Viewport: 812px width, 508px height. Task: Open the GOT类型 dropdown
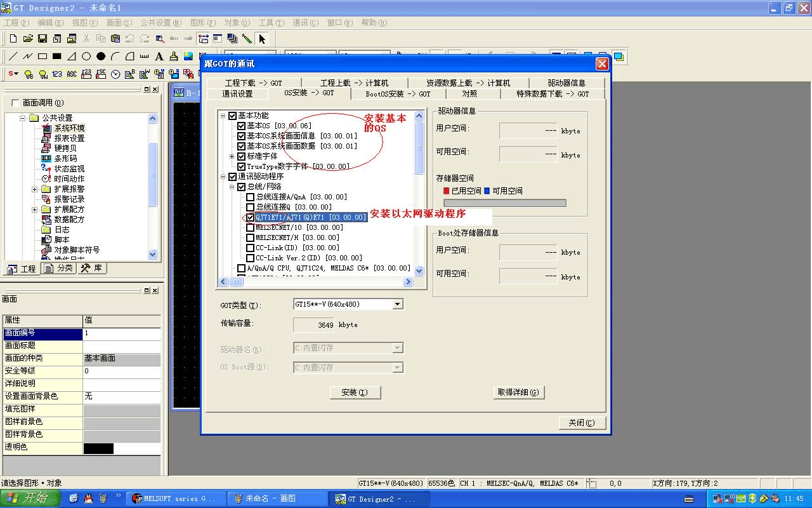tap(398, 304)
